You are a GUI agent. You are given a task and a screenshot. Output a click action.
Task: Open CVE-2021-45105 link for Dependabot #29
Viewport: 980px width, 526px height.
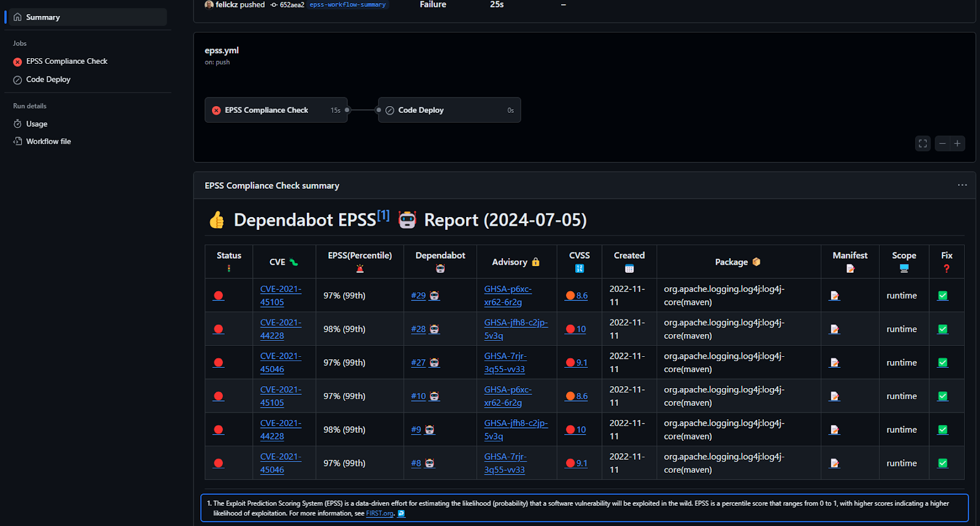281,295
